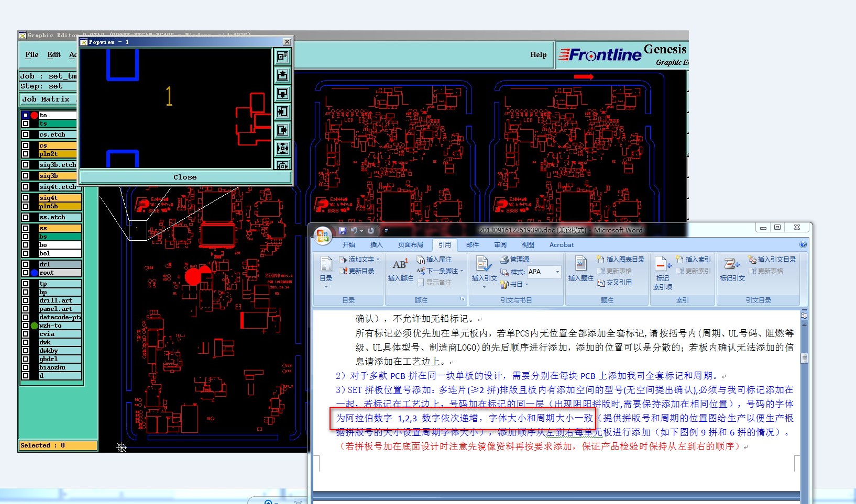Click the crosshair origin icon in Graphic Editor
The width and height of the screenshot is (856, 504).
point(122,447)
